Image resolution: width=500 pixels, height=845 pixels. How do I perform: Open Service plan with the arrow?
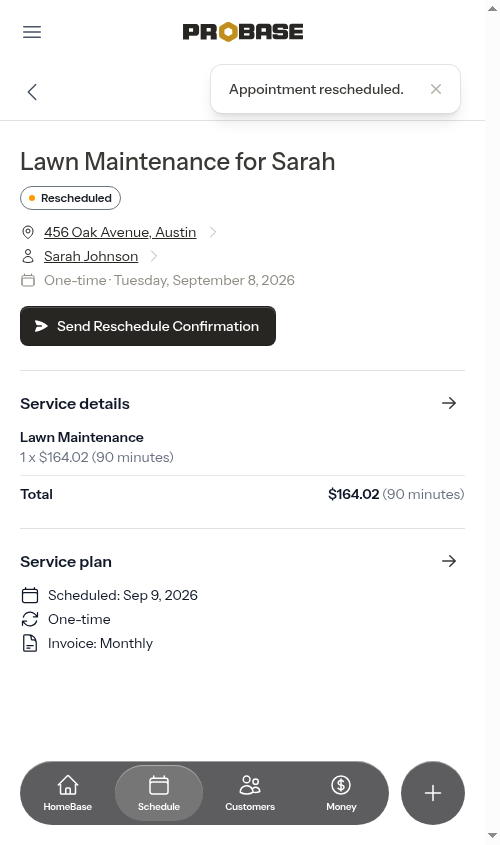(449, 561)
